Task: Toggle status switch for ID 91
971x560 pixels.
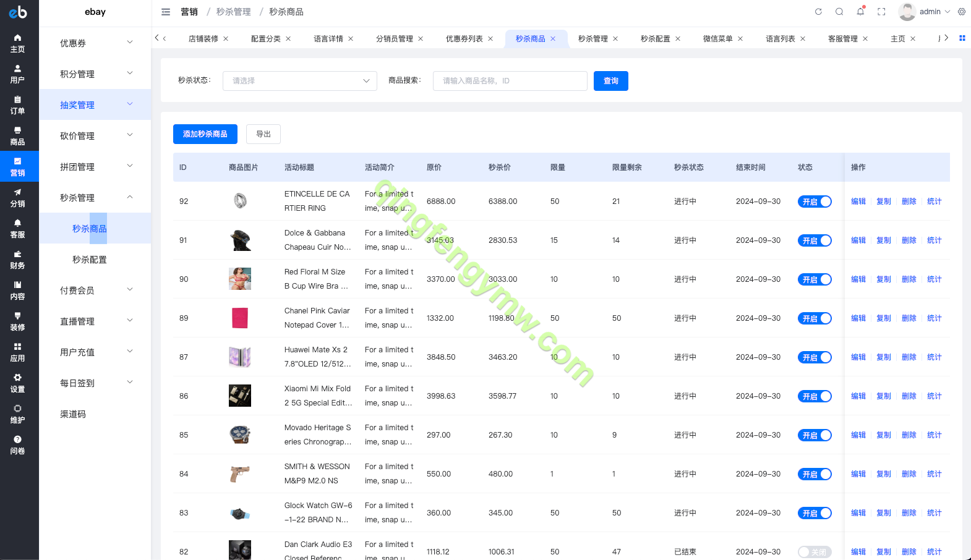Action: pos(815,240)
